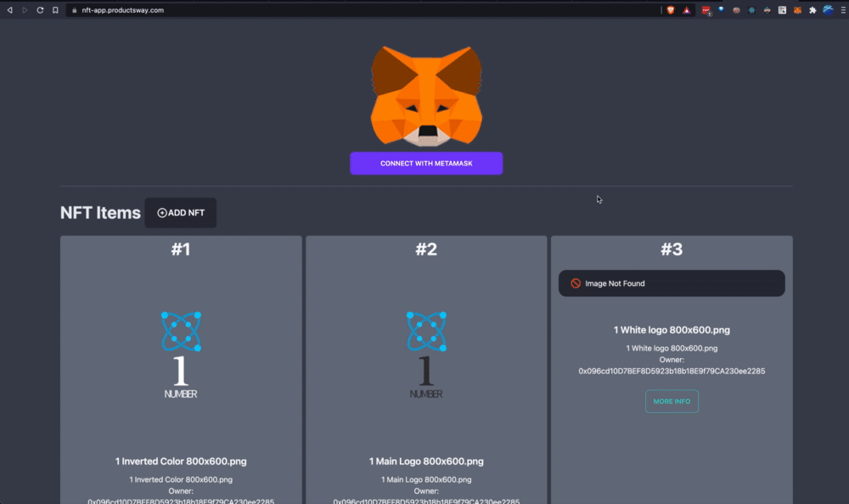The image size is (849, 504).
Task: Open the browser hamburger menu
Action: point(843,10)
